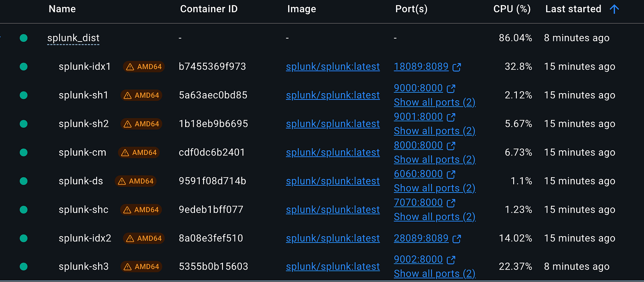
Task: Click the external link icon beside port 9000:8000
Action: tap(451, 89)
